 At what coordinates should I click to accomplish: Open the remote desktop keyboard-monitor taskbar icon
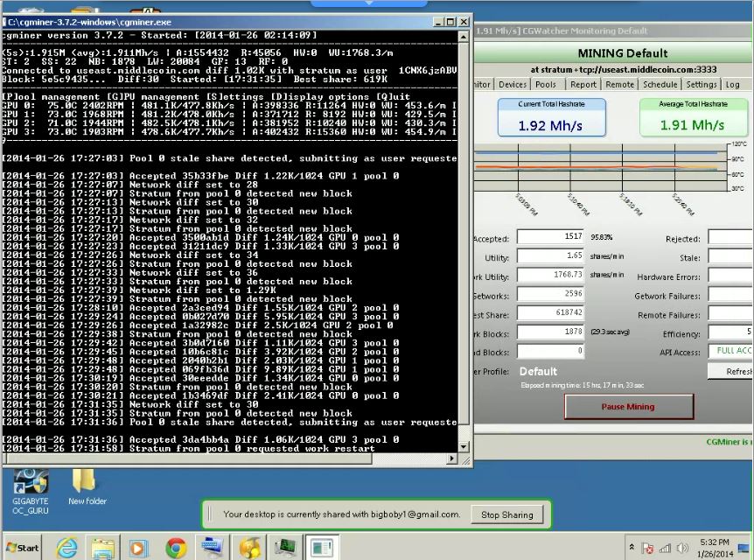tap(212, 548)
